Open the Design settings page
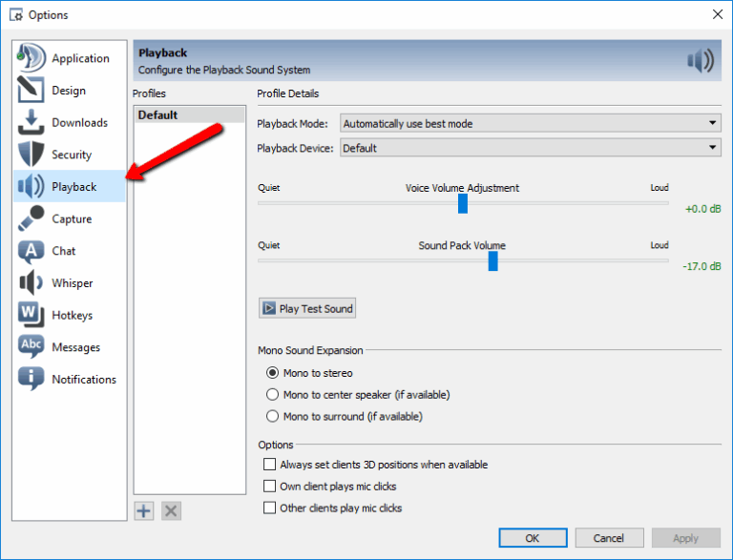Image resolution: width=733 pixels, height=560 pixels. (x=69, y=91)
